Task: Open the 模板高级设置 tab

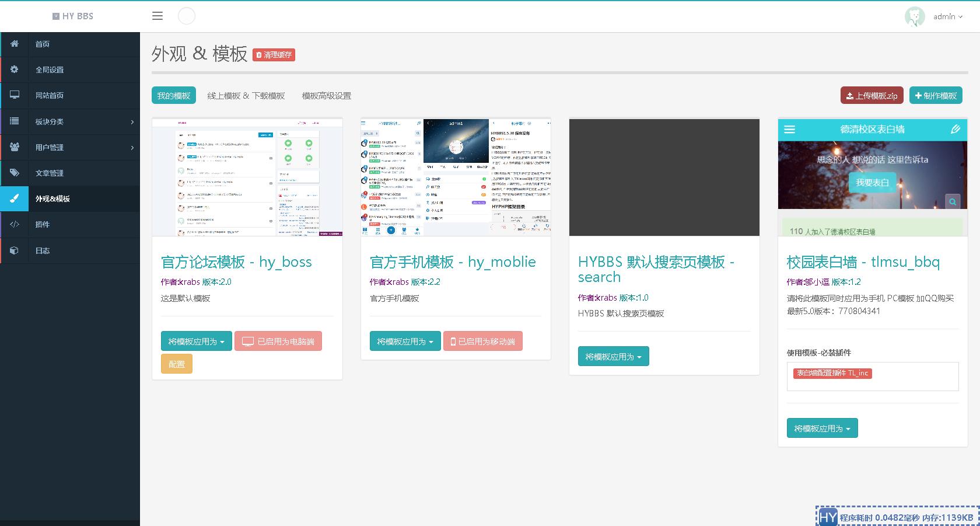Action: coord(325,95)
